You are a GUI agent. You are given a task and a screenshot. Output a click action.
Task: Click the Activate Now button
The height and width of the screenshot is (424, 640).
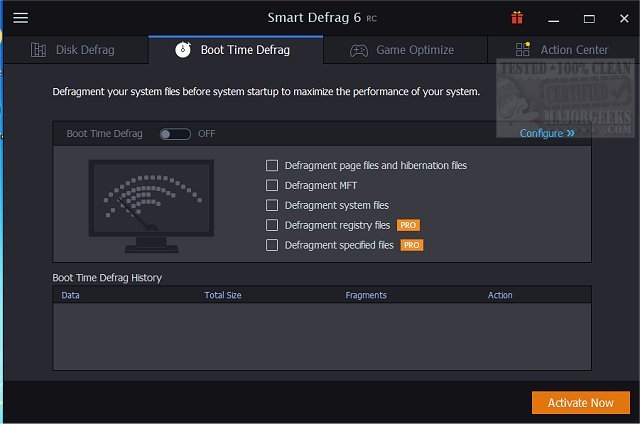coord(581,402)
